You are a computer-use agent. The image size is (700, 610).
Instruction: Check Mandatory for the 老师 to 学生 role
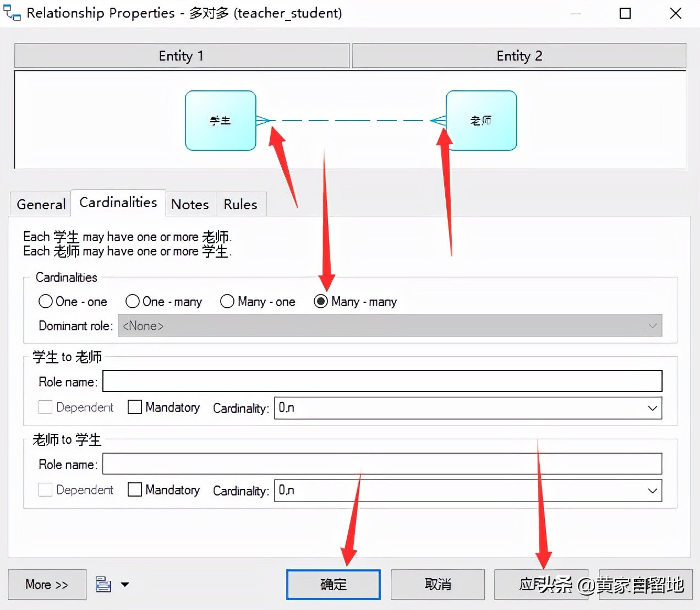point(135,489)
